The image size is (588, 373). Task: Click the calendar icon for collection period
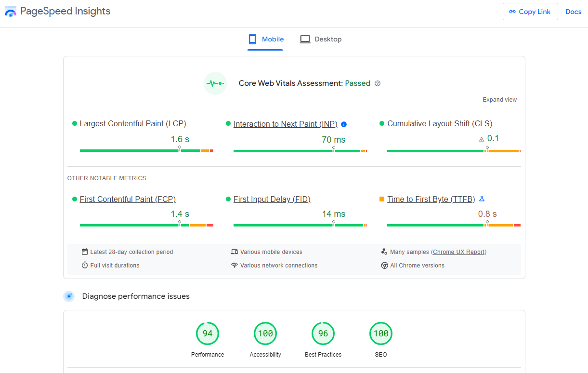point(85,252)
